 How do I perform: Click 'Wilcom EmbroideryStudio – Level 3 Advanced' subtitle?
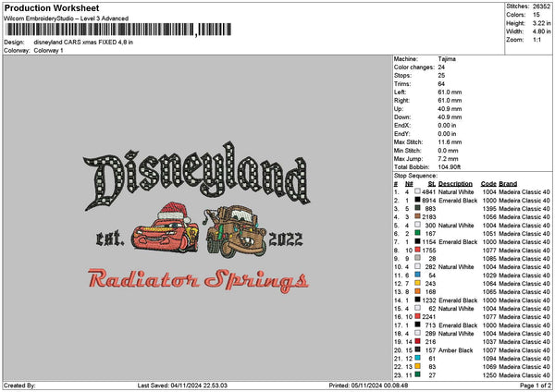point(66,18)
